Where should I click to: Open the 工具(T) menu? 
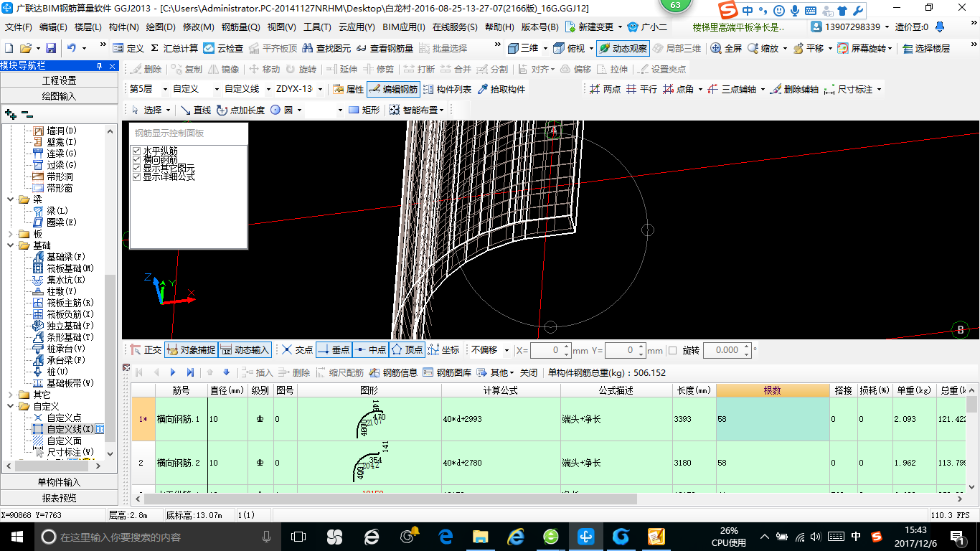pos(317,27)
